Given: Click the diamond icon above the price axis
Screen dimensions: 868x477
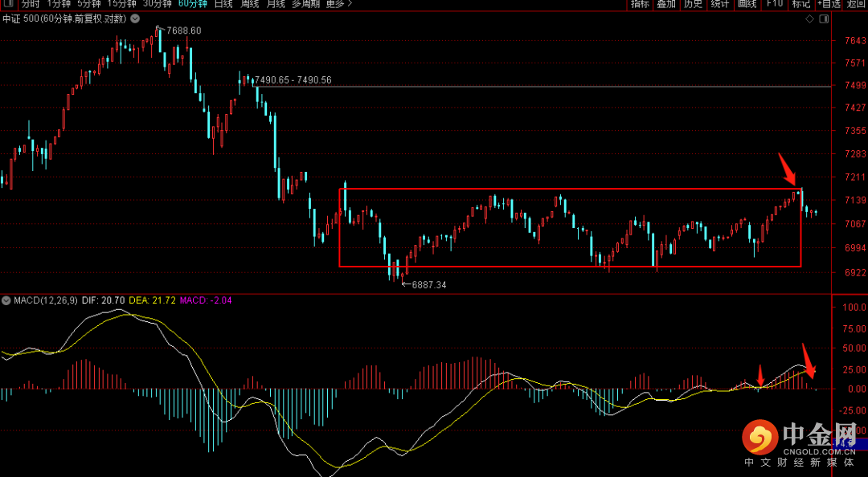Looking at the screenshot, I should (809, 18).
